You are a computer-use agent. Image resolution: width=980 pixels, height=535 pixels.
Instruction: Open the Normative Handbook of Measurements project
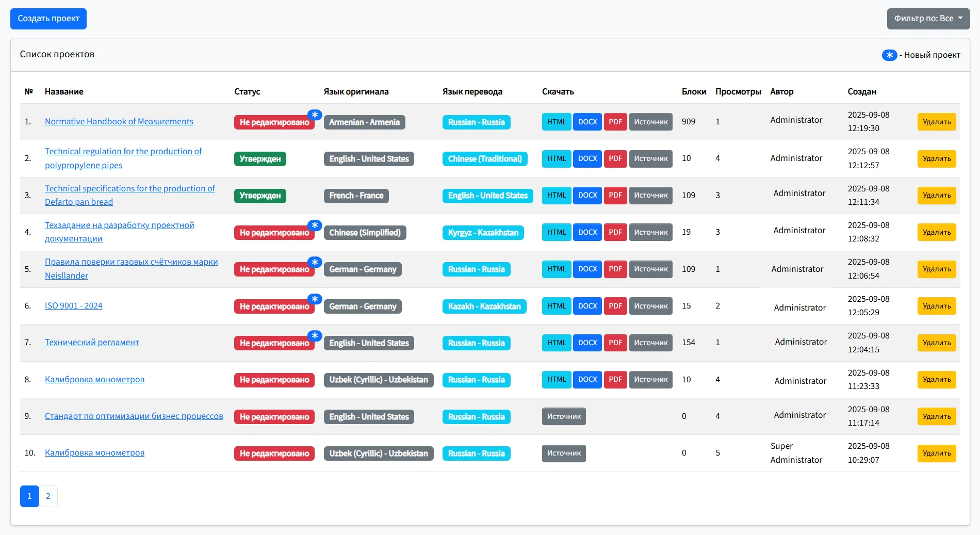[119, 122]
